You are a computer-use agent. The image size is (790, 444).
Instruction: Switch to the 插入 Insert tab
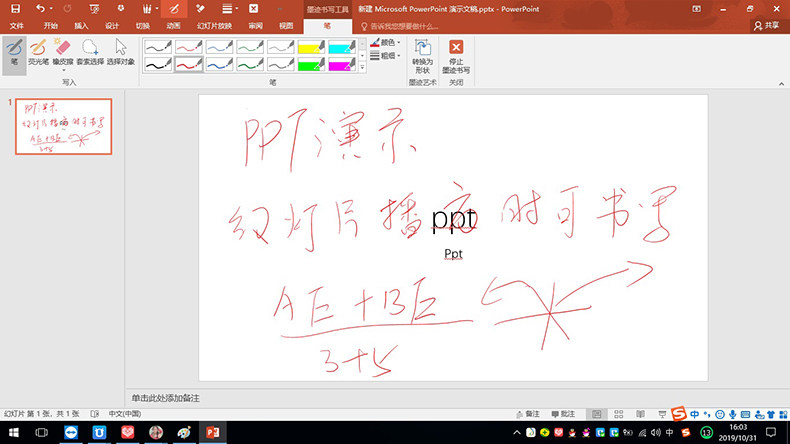pos(81,26)
